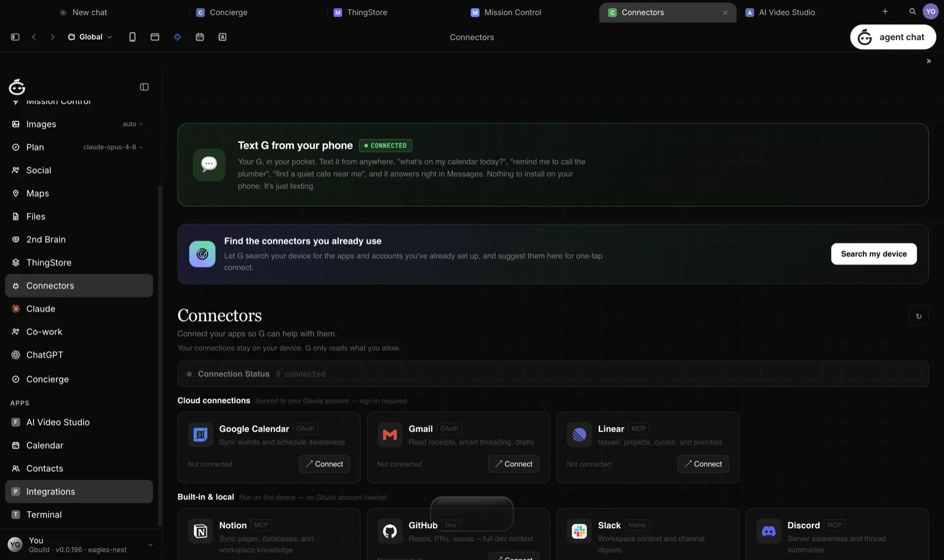The width and height of the screenshot is (944, 560).
Task: Click the Connection Status bar
Action: pyautogui.click(x=553, y=374)
